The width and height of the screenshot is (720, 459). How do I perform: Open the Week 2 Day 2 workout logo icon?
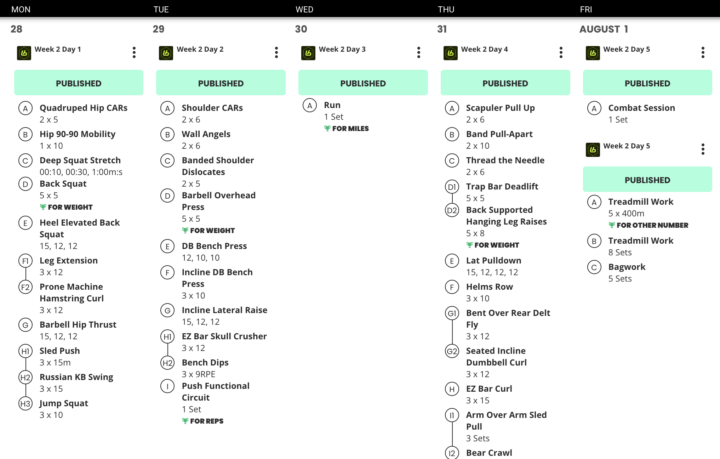[166, 50]
